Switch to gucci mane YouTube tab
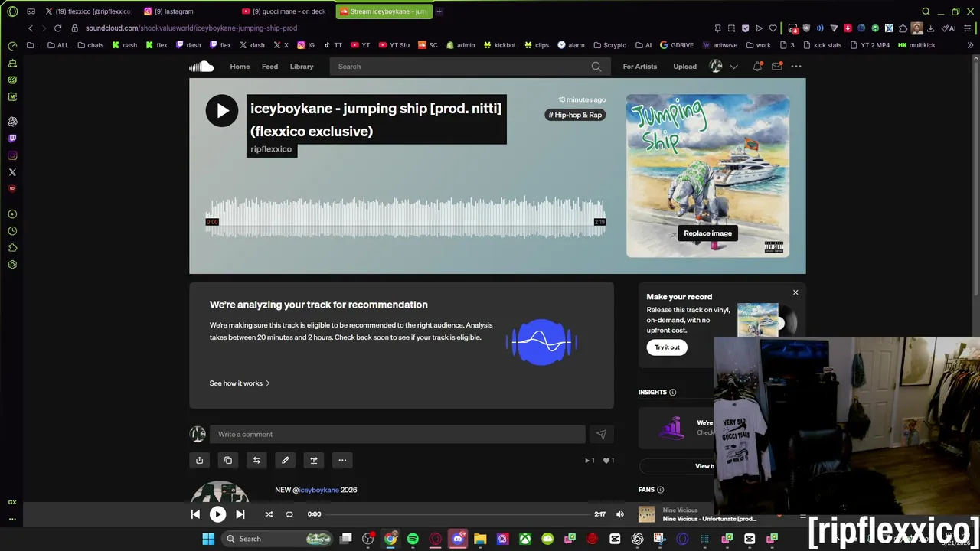The height and width of the screenshot is (551, 980). point(283,11)
